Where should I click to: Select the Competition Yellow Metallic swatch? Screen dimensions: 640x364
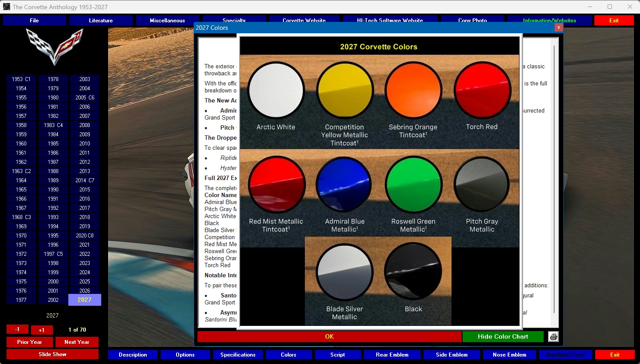[344, 90]
